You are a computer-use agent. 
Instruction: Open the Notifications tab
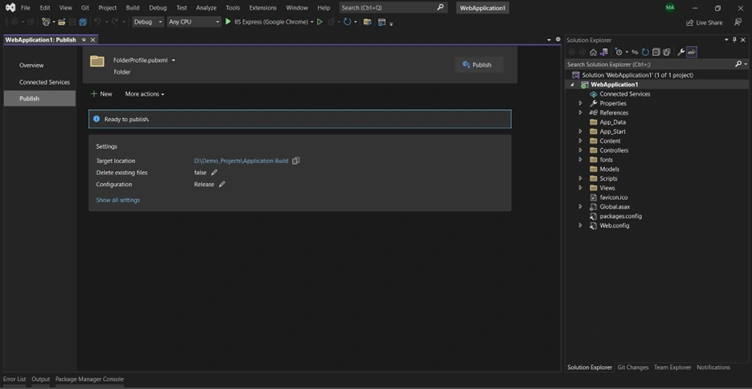click(713, 367)
